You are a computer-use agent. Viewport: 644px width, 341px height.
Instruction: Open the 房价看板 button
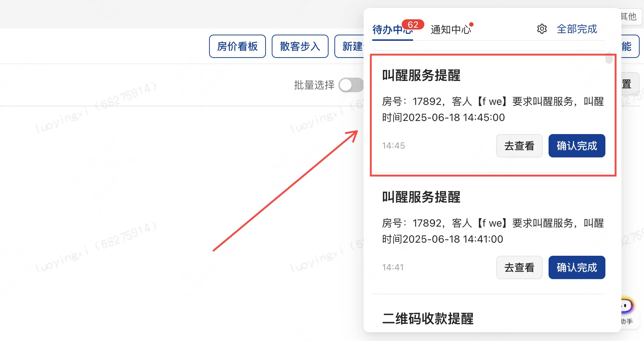(x=237, y=46)
